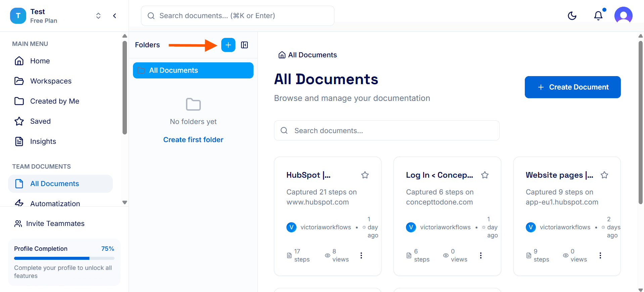
Task: Click victoriaworkflows avatar on Log In card
Action: tap(411, 227)
